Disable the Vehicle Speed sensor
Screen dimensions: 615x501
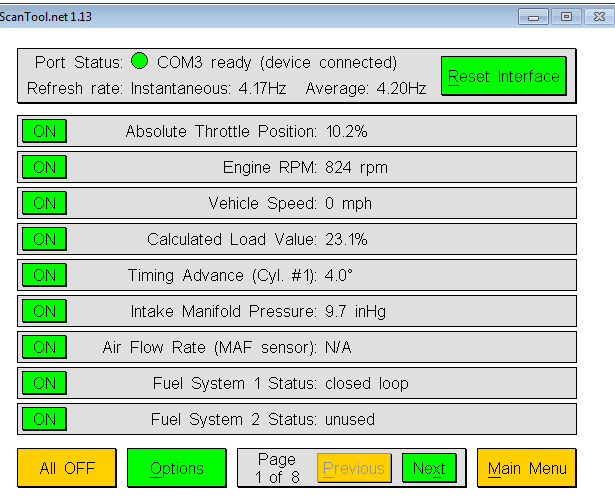point(44,203)
